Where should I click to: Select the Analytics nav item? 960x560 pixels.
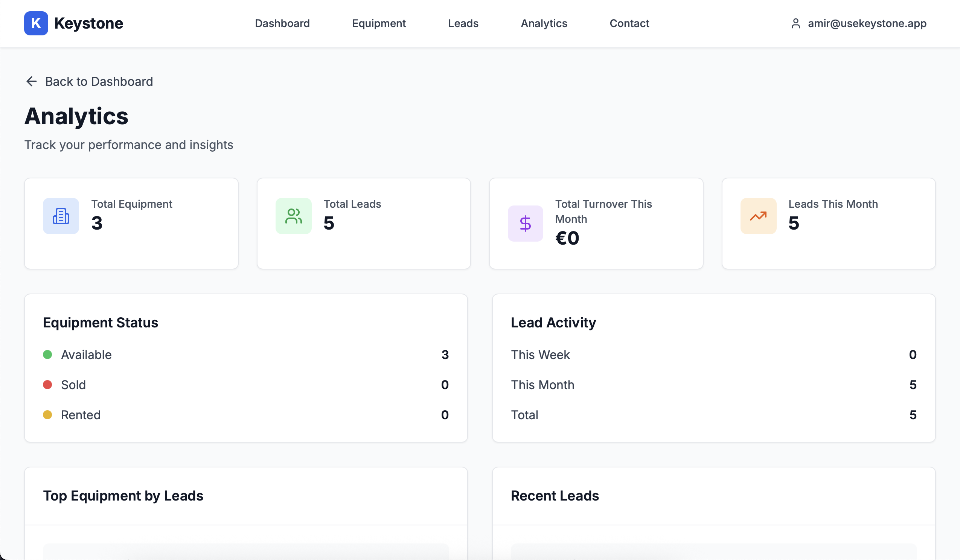(x=544, y=24)
